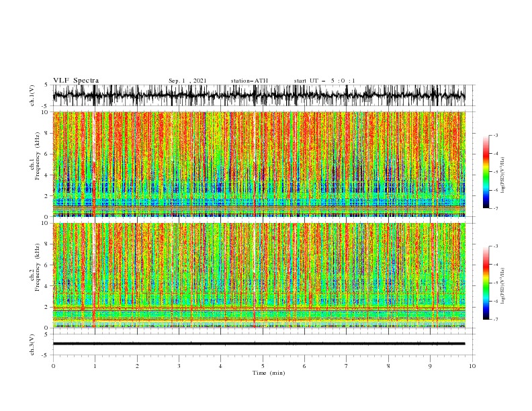Click inside the ch.2 spectrogram panel
532x411 pixels.
pos(259,275)
